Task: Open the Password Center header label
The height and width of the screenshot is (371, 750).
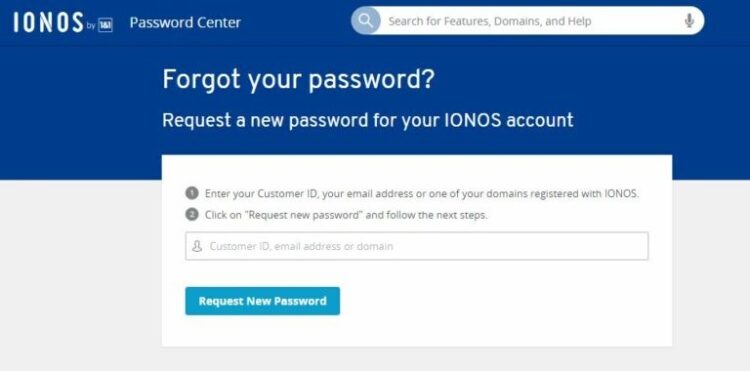Action: tap(185, 22)
